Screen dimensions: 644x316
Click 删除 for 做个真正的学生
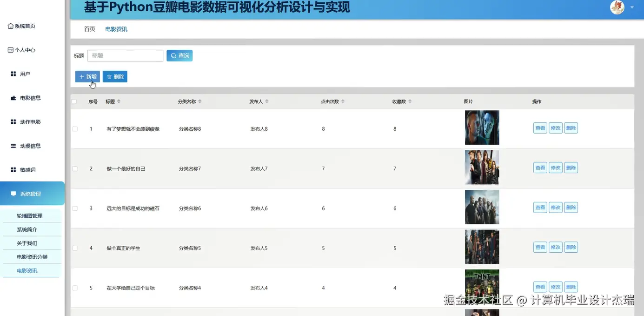pyautogui.click(x=571, y=247)
